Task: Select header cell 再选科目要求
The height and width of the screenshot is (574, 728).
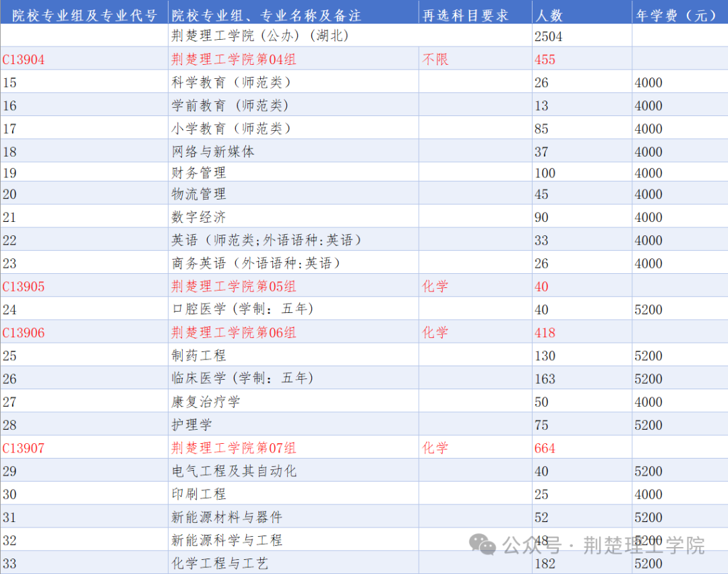Action: click(466, 16)
